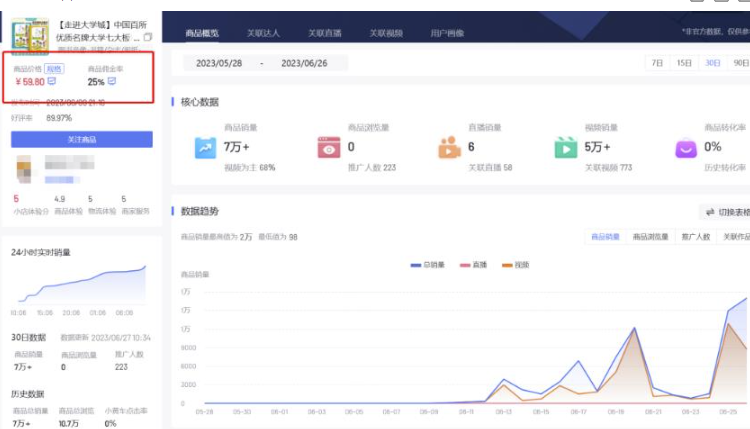This screenshot has width=750, height=429.
Task: Click the 规格 tag beside 商品价格
Action: pos(54,69)
